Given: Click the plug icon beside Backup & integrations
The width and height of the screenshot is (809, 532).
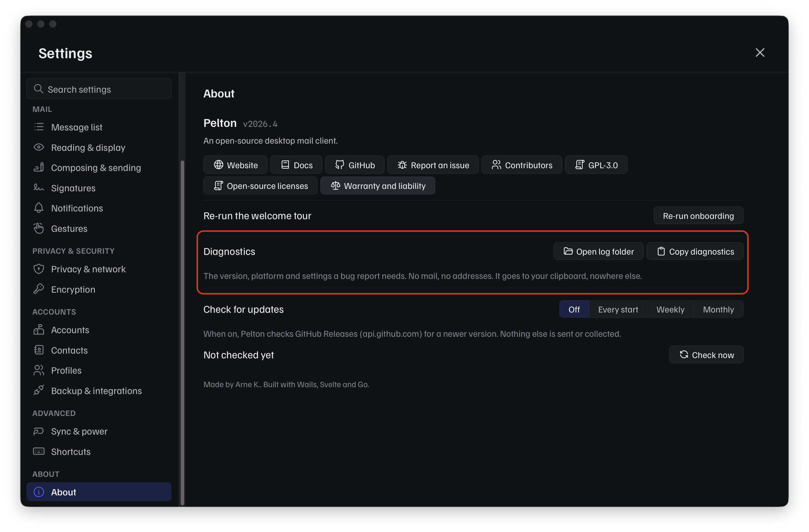Looking at the screenshot, I should (39, 390).
